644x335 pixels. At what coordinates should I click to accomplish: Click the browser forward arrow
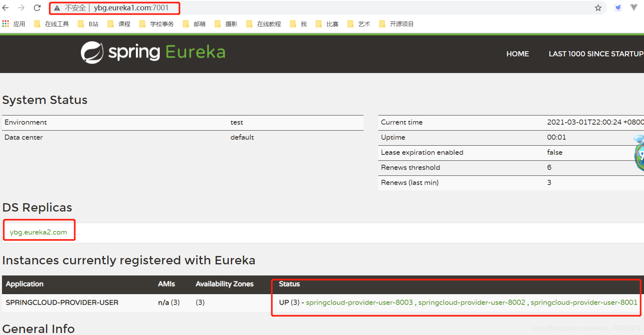(x=21, y=8)
